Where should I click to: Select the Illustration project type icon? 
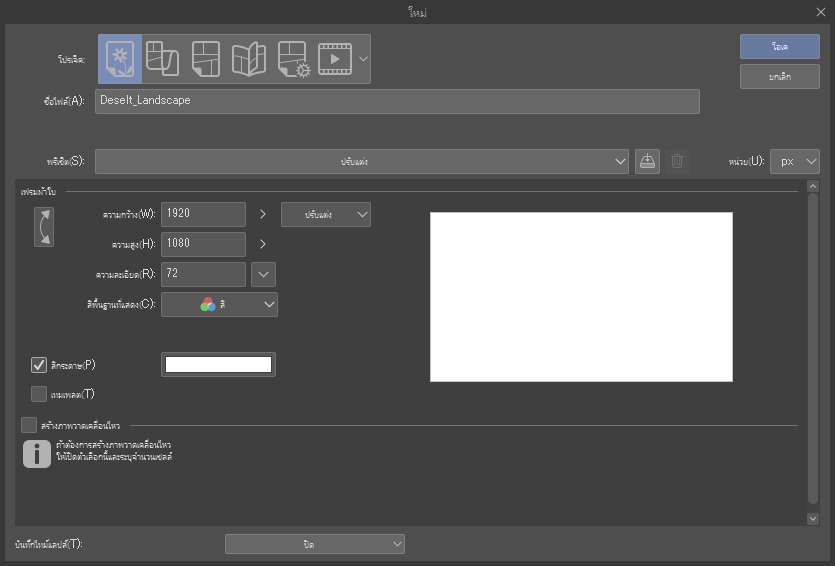[x=120, y=59]
